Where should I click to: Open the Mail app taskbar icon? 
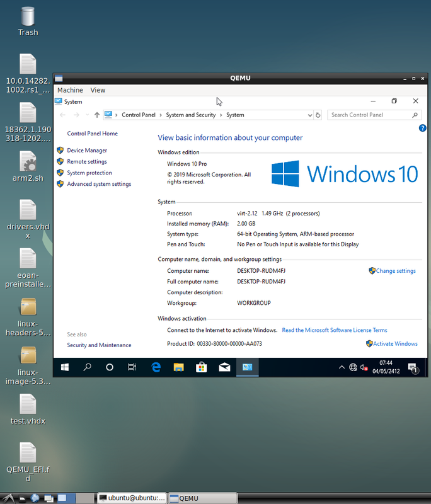pos(224,367)
